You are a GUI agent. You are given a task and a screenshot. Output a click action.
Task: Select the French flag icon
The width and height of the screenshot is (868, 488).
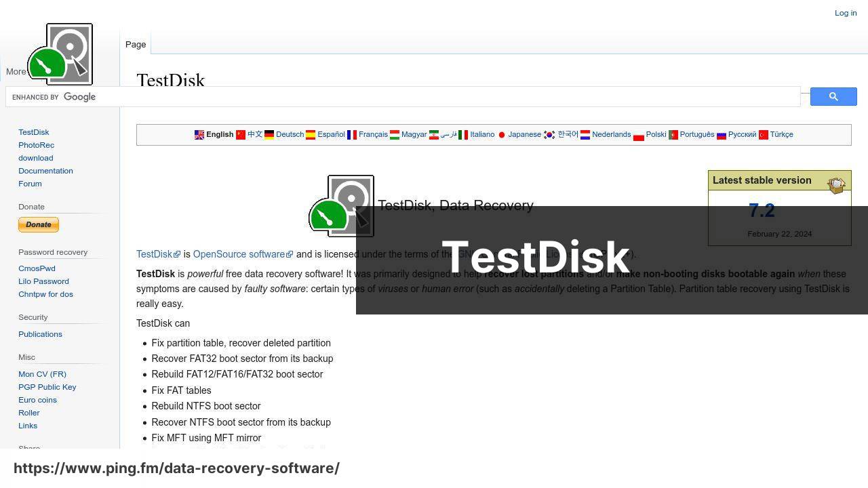point(352,135)
